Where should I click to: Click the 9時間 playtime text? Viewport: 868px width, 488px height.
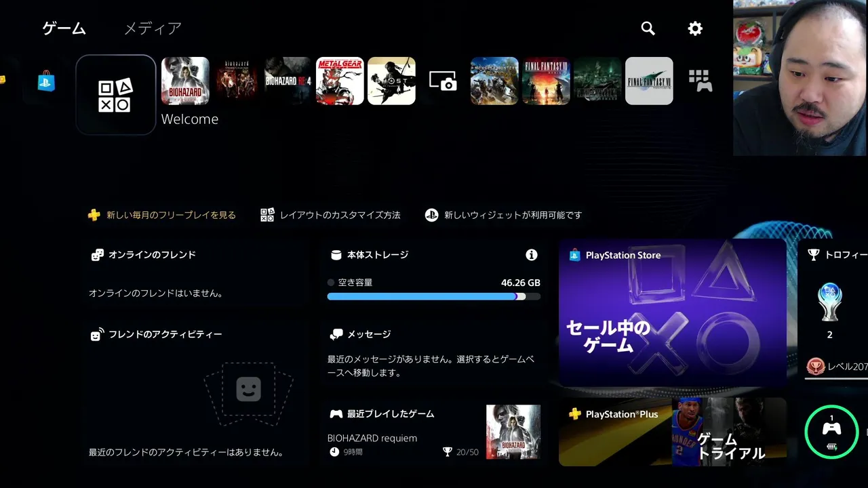click(x=353, y=452)
